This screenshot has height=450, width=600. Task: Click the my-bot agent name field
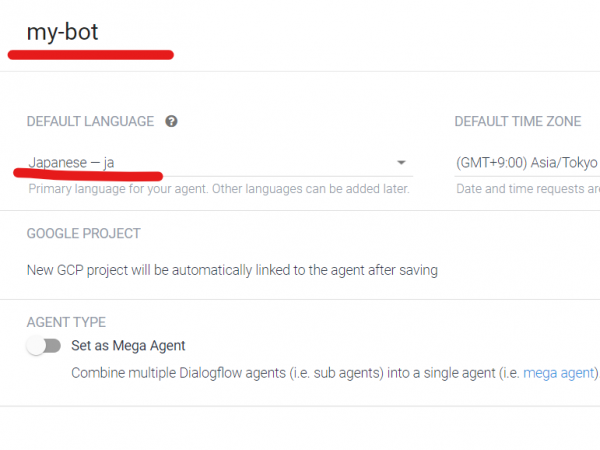point(62,32)
